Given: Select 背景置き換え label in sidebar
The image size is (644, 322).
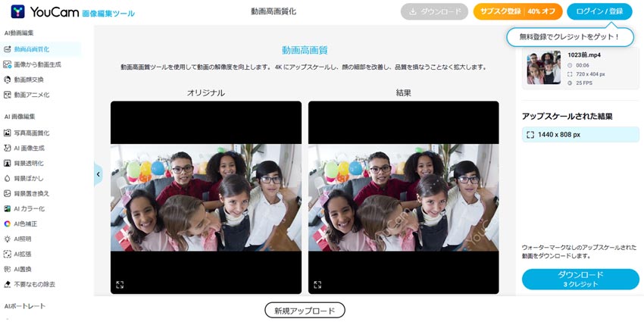Looking at the screenshot, I should pyautogui.click(x=32, y=193).
